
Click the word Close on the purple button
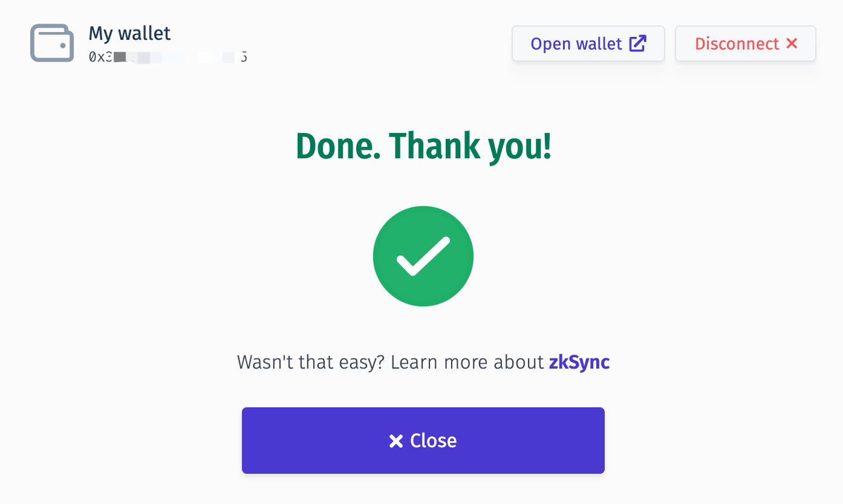tap(433, 441)
